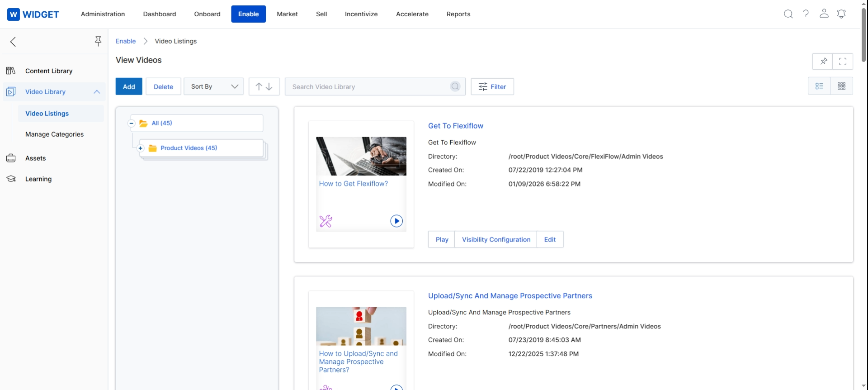Switch to grid view

coord(841,86)
